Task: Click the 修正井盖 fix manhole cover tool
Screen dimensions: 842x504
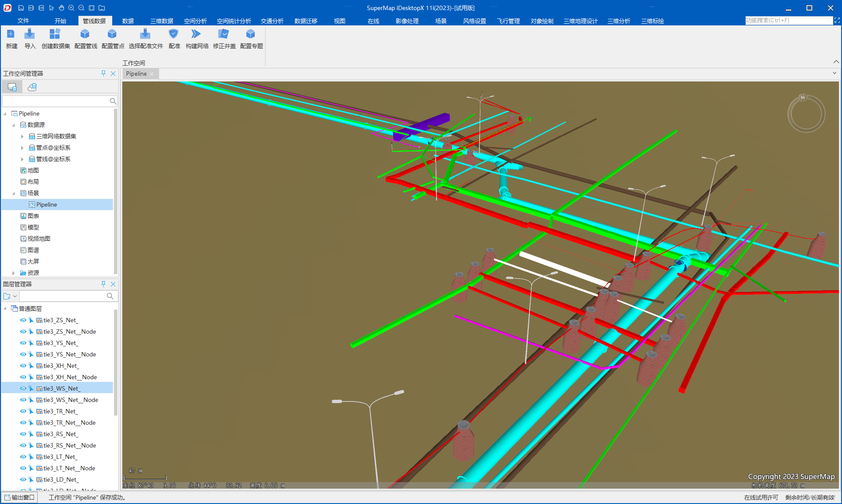Action: coord(224,39)
